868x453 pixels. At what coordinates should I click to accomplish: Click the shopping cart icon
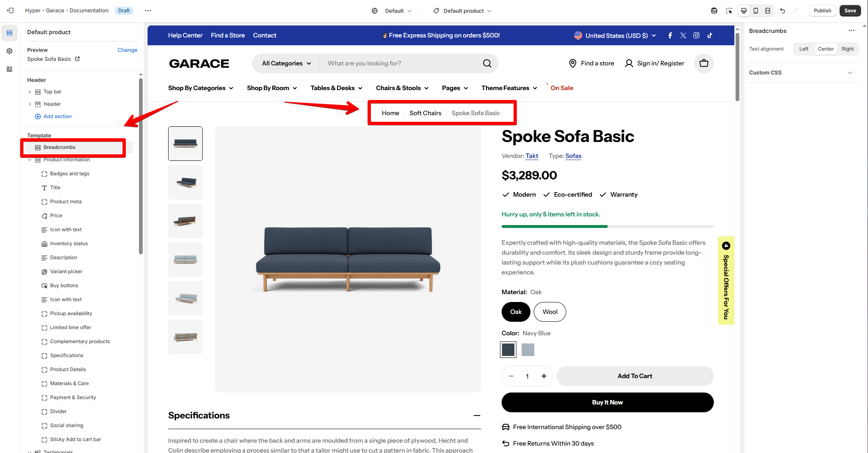704,63
